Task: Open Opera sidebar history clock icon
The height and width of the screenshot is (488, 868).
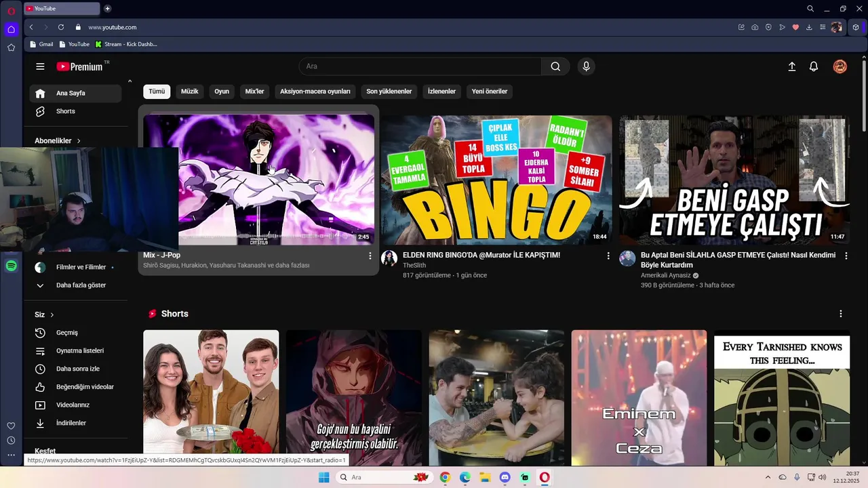Action: click(12, 441)
